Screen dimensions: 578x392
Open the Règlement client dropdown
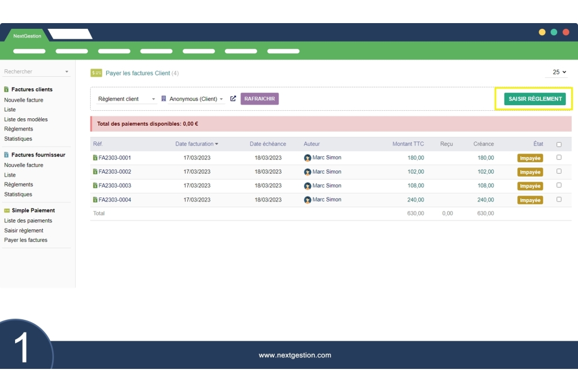click(127, 99)
